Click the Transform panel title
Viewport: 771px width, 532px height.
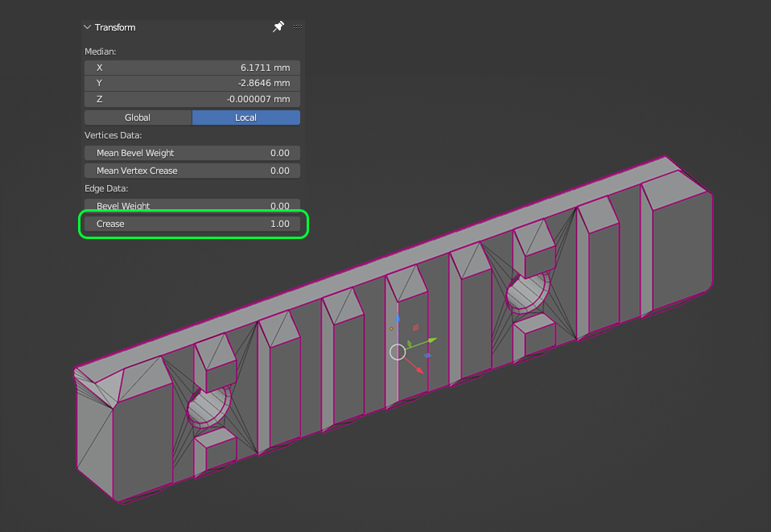(x=115, y=27)
